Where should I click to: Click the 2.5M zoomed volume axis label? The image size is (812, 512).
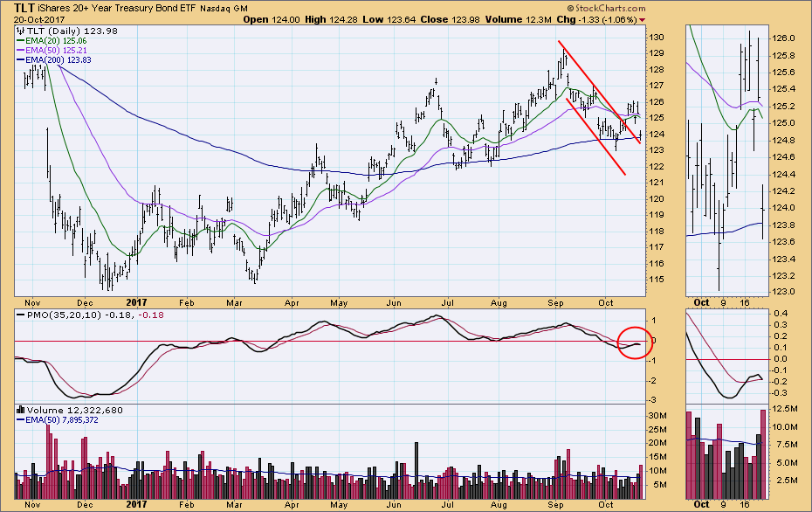(787, 481)
